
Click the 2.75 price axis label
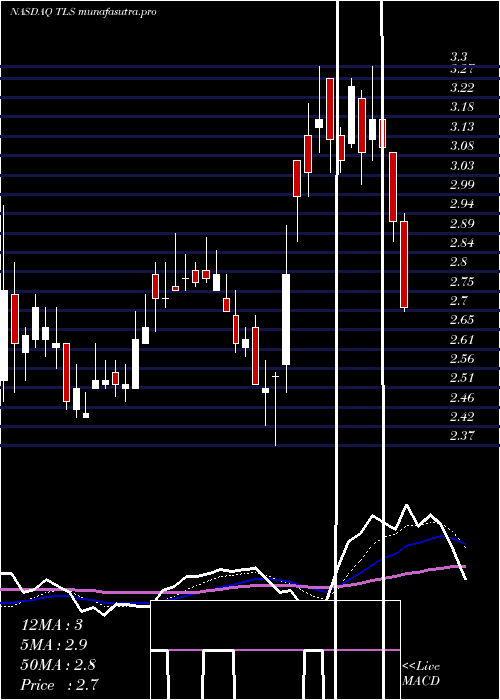tap(461, 282)
